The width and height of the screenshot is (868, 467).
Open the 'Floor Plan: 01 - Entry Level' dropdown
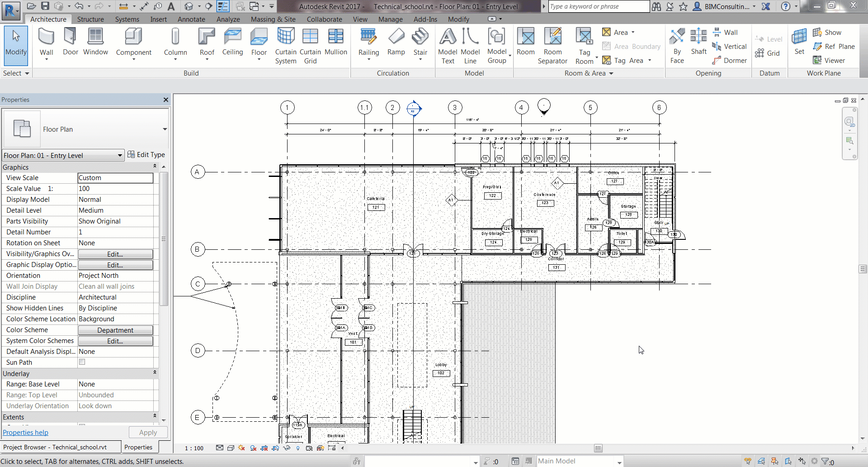[x=63, y=155]
